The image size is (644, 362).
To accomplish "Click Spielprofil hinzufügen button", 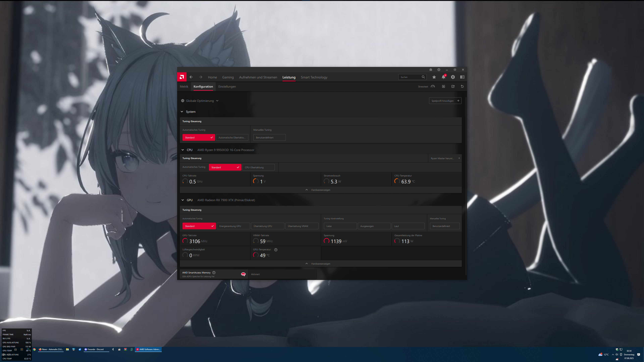I will (445, 101).
